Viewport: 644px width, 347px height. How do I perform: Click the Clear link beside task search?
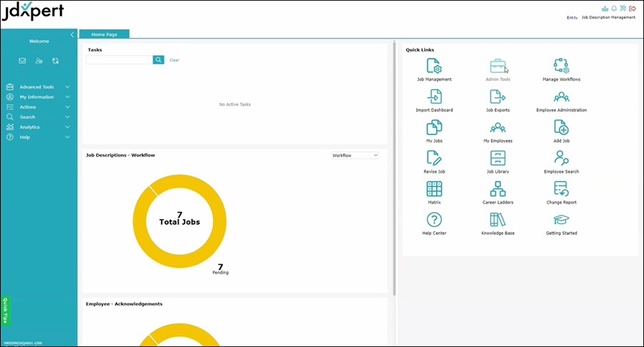174,60
